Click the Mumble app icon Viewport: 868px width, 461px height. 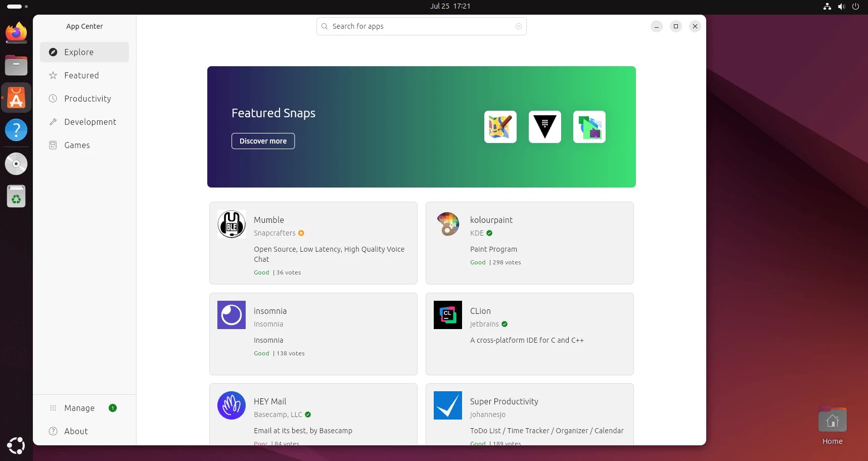pyautogui.click(x=232, y=224)
